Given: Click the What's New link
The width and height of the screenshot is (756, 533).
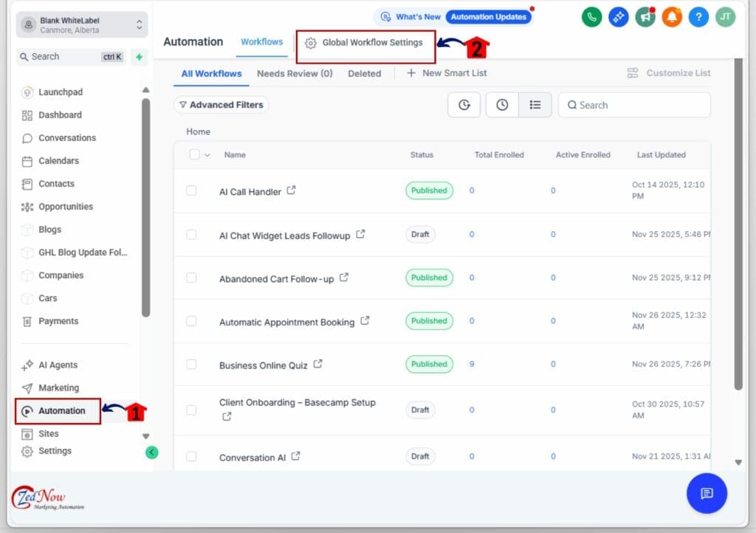Looking at the screenshot, I should [410, 17].
